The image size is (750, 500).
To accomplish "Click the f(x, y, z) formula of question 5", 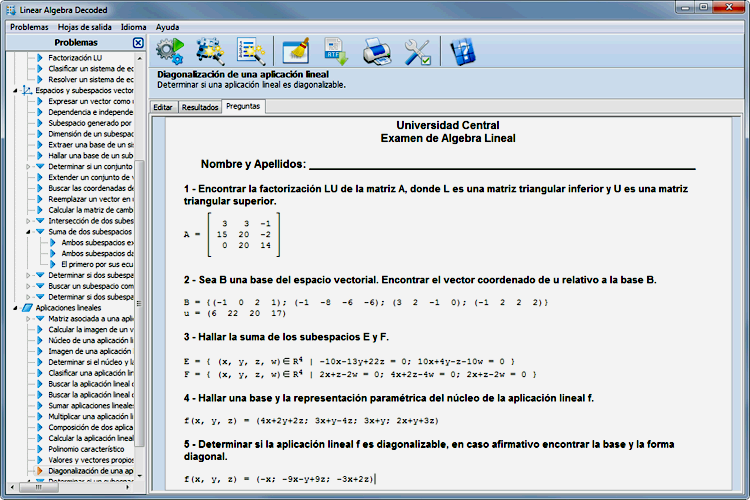I will coord(279,479).
